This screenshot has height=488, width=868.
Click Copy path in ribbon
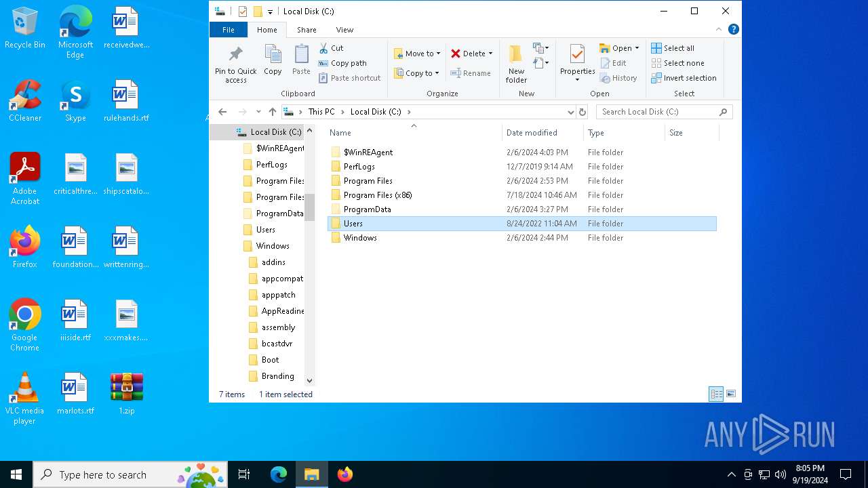tap(342, 63)
